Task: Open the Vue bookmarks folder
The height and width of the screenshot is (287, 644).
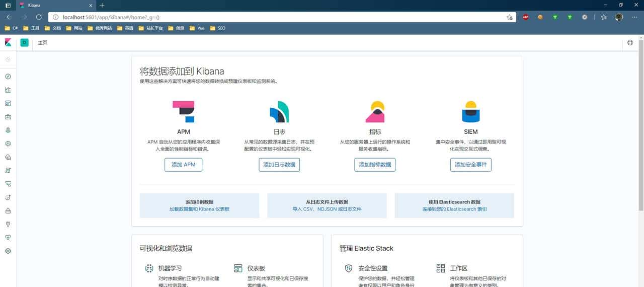Action: (197, 28)
